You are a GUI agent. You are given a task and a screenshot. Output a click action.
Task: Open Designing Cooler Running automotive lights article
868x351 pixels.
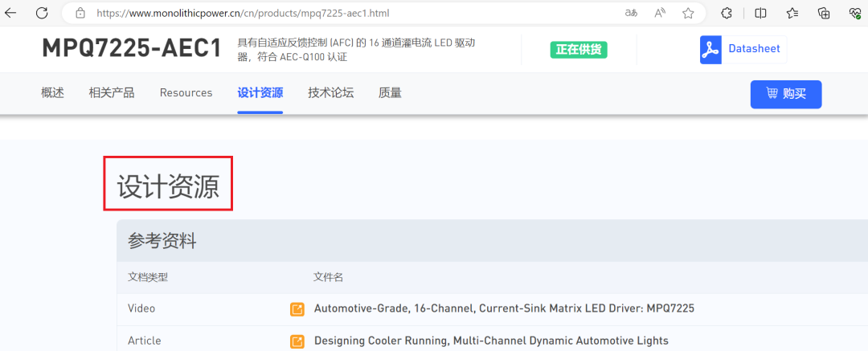(491, 341)
